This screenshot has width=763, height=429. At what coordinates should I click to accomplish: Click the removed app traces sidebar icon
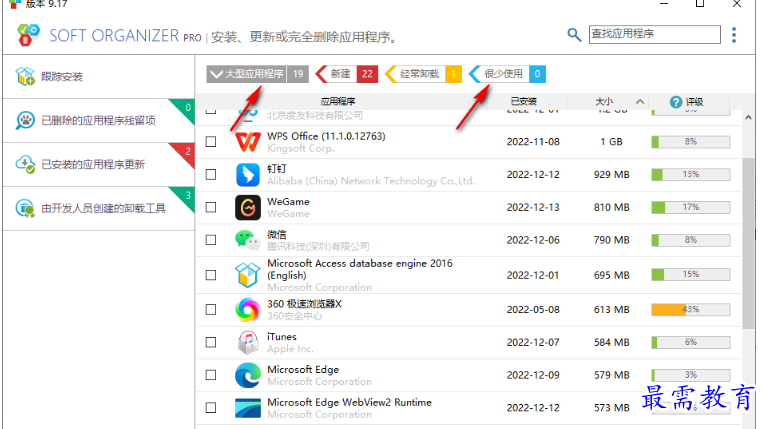click(x=25, y=120)
